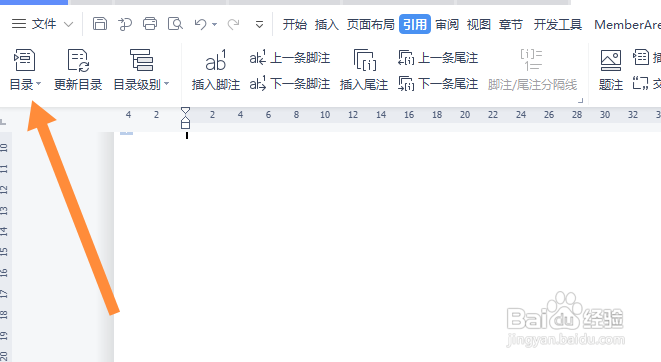Switch to the 开始 tab

(295, 24)
